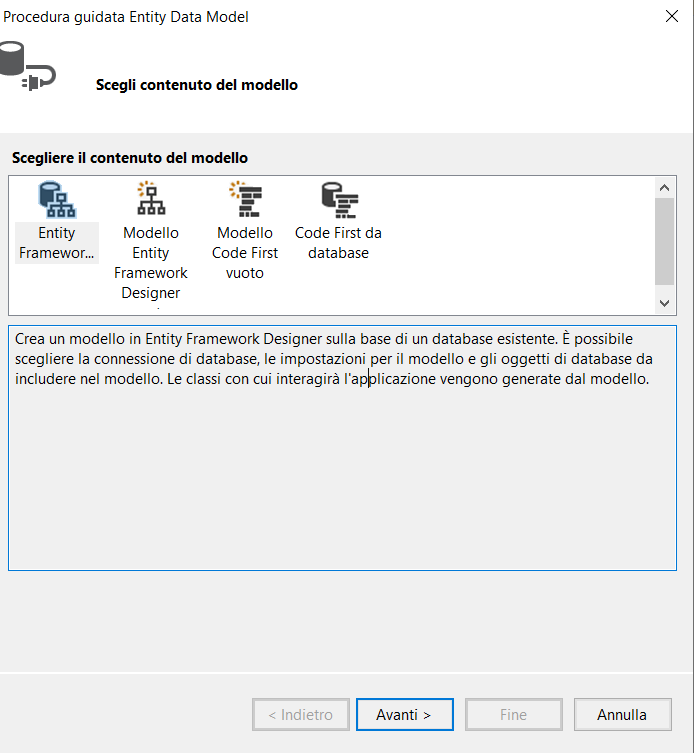Viewport: 694px width, 753px height.
Task: Close the Entity Data Model wizard window
Action: tap(671, 16)
